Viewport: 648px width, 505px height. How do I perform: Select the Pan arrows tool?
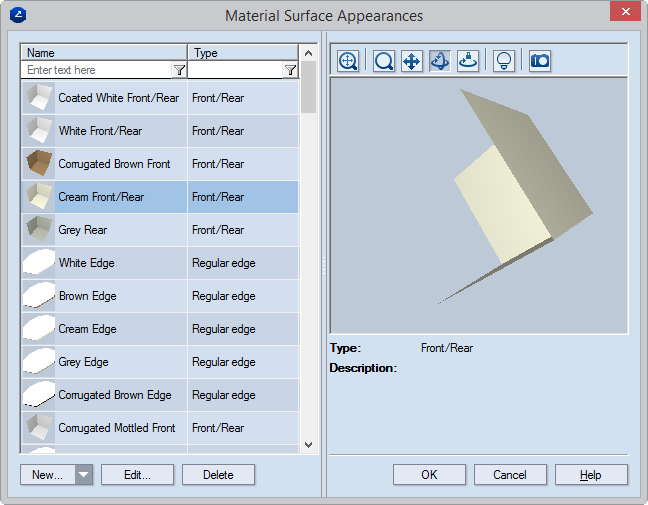pyautogui.click(x=412, y=61)
